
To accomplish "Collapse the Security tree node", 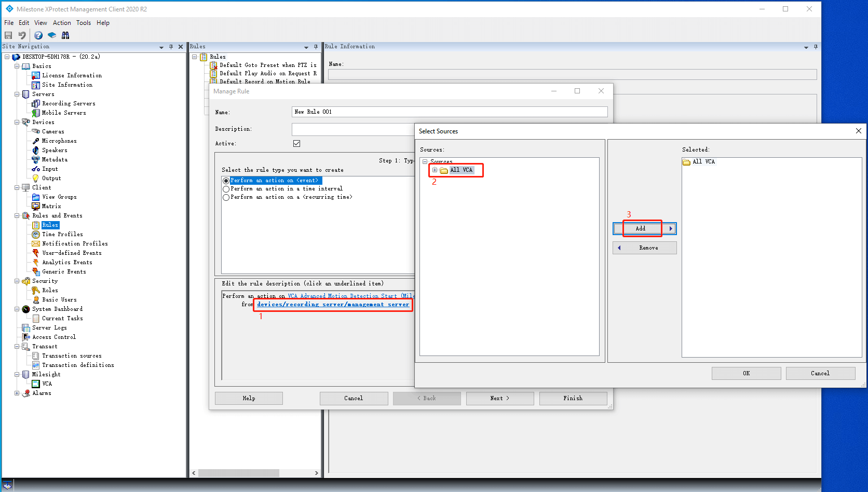I will [17, 281].
